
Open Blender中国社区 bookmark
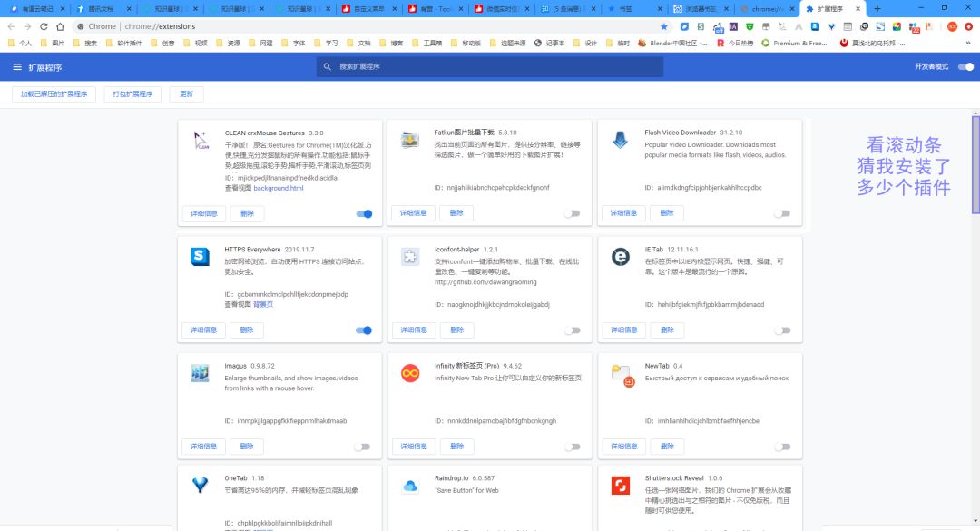pos(672,44)
